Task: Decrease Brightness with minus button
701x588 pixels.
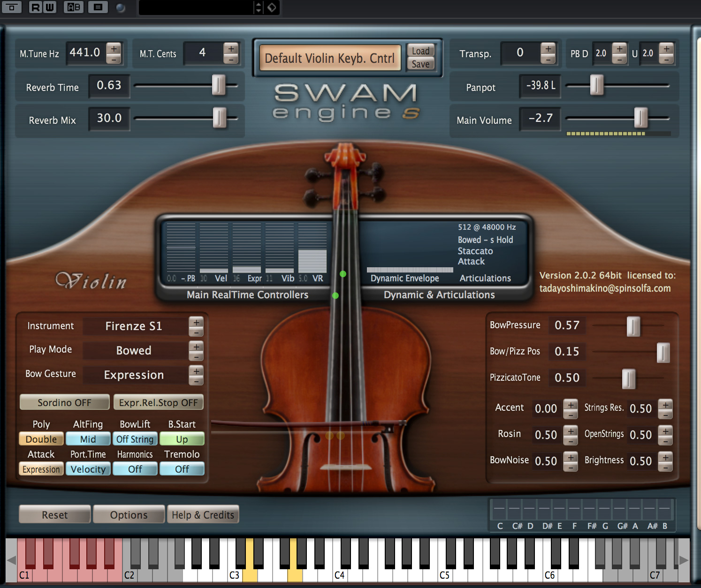Action: [x=665, y=467]
